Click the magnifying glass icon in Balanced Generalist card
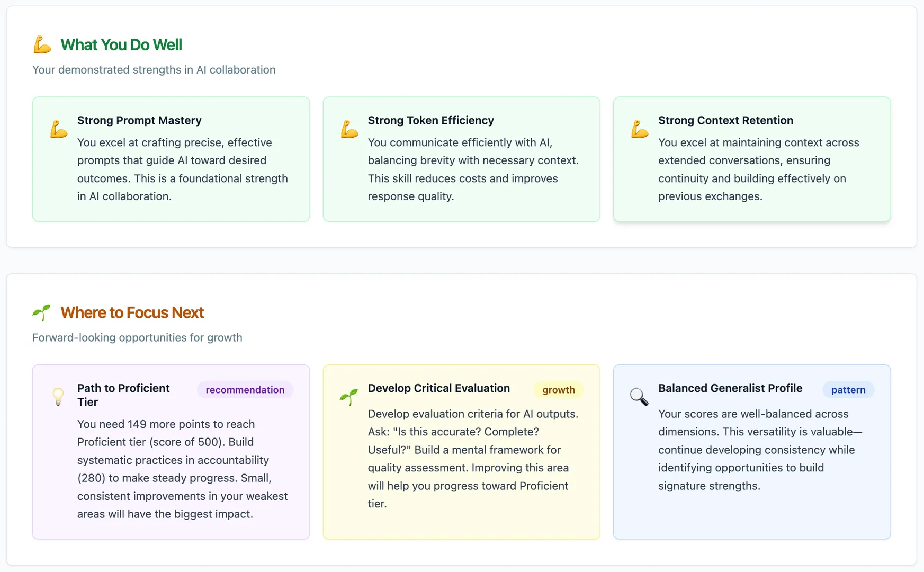924x572 pixels. click(x=639, y=397)
